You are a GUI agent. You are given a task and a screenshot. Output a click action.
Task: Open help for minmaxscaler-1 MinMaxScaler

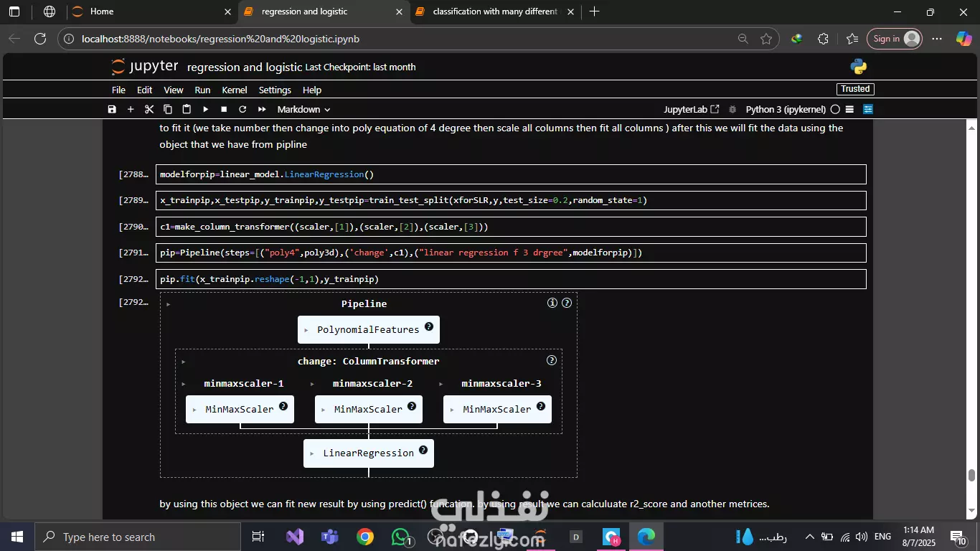(x=283, y=406)
